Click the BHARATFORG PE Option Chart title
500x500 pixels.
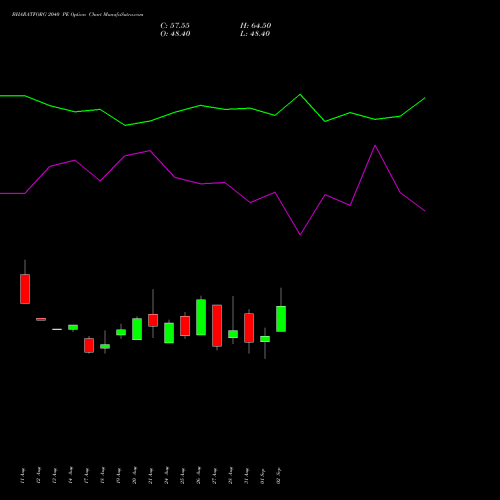pos(77,15)
